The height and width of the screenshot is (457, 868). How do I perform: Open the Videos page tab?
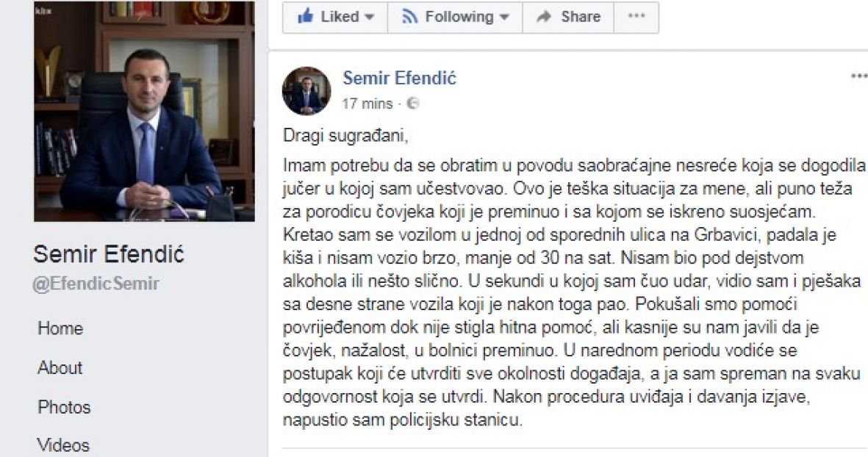point(63,445)
